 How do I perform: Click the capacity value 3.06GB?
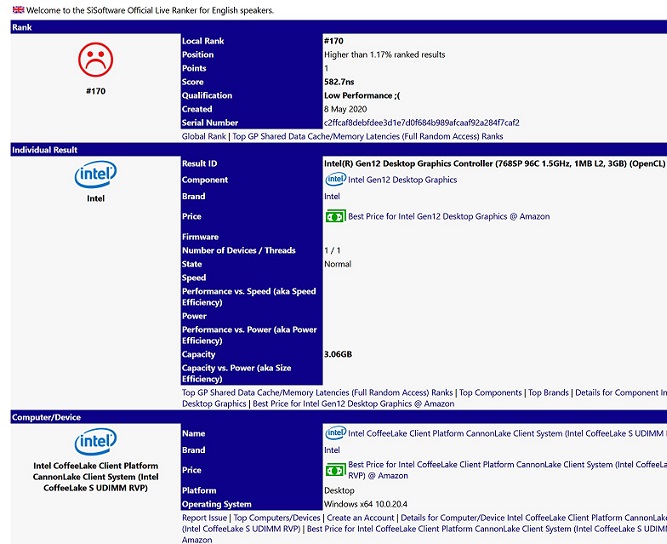coord(338,354)
